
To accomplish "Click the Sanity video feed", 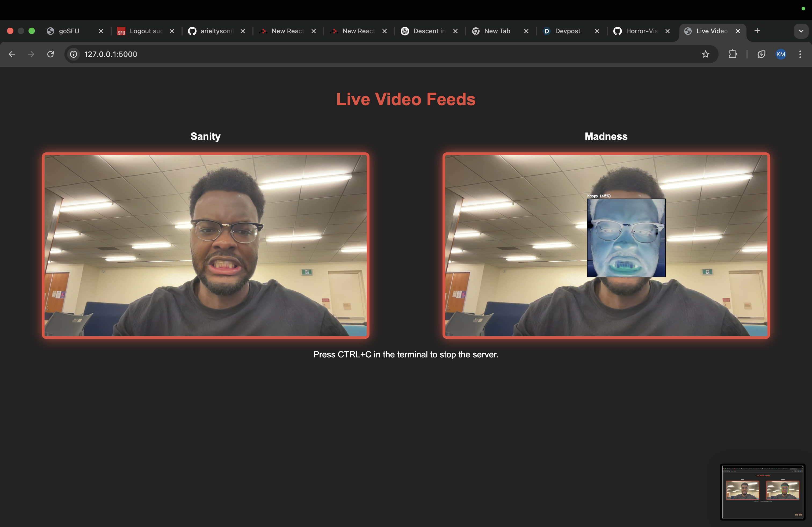I will coord(206,246).
